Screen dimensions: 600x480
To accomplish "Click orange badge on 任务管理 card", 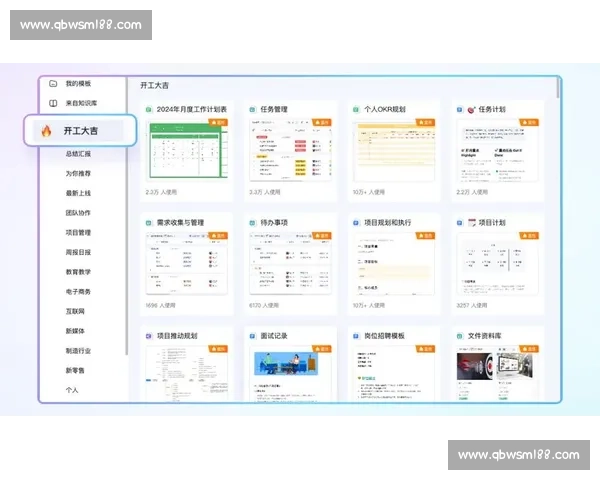I will pos(322,122).
